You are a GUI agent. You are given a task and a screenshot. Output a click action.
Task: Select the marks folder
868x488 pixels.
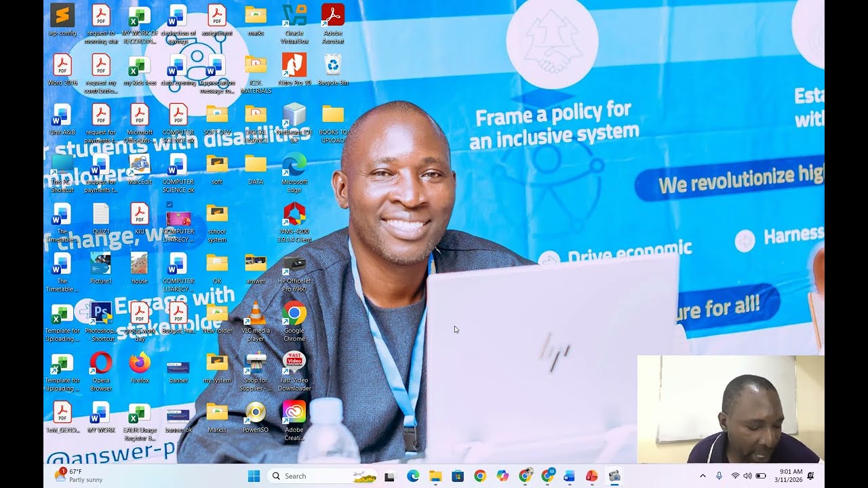click(x=256, y=20)
